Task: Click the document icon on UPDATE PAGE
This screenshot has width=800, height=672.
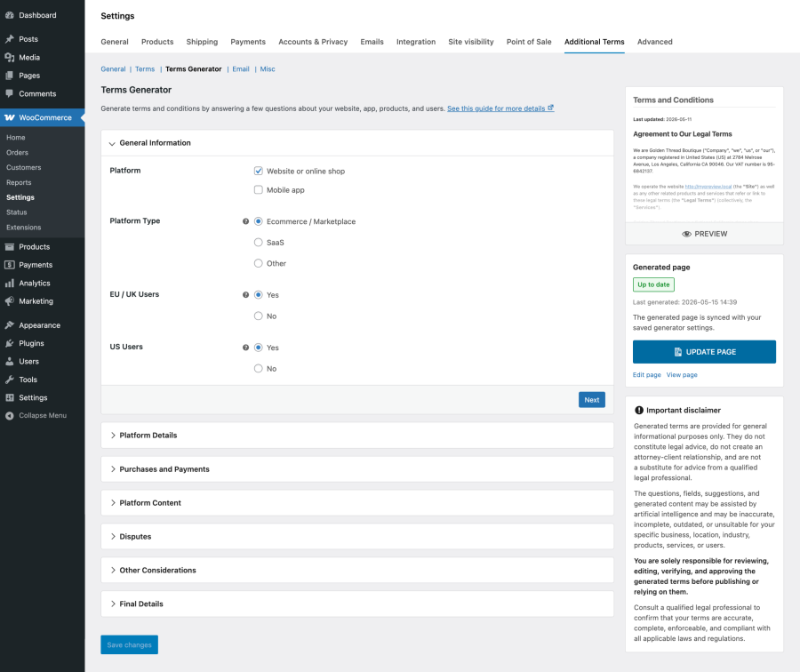Action: (x=678, y=352)
